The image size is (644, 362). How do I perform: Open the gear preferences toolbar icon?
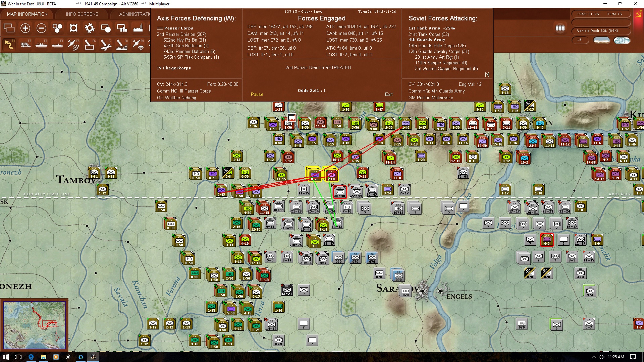(x=90, y=28)
